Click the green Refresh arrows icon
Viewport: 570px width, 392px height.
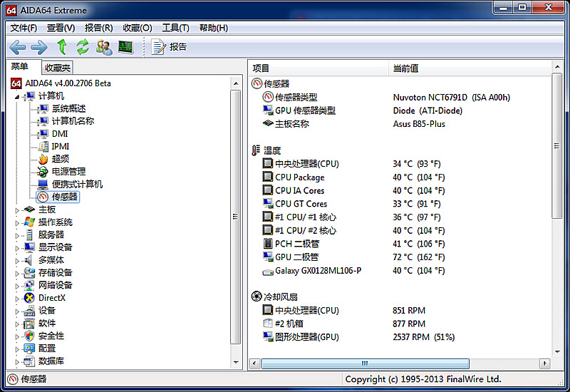83,47
